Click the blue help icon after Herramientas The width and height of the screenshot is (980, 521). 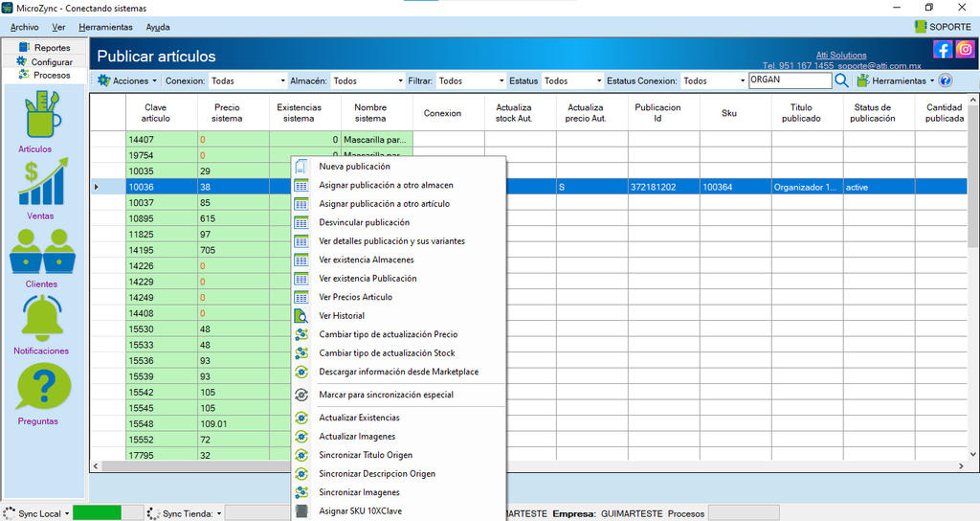[946, 80]
